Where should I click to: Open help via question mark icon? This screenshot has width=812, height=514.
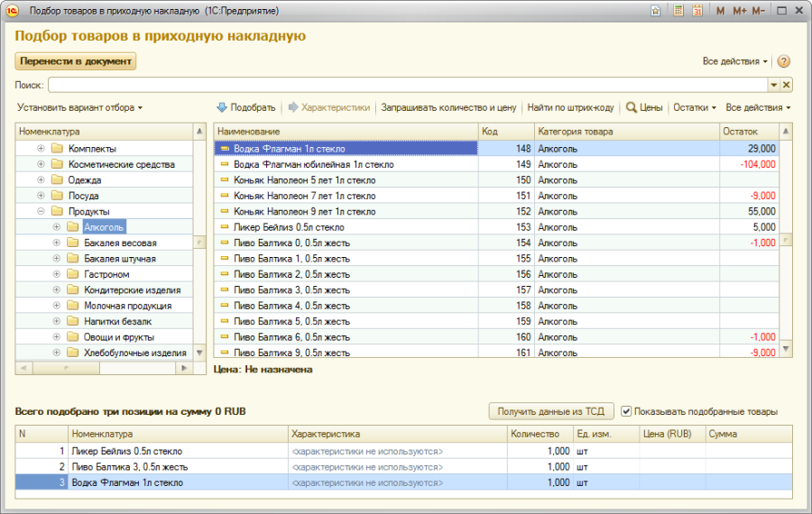[784, 61]
